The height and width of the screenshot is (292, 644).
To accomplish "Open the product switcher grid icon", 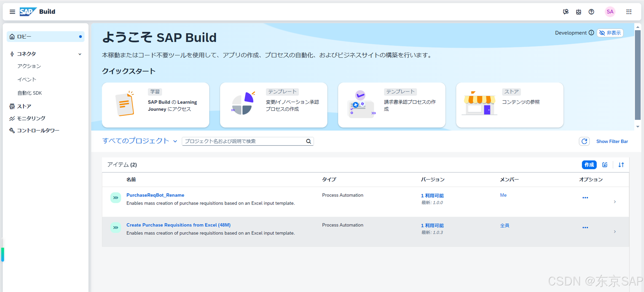I will (629, 12).
